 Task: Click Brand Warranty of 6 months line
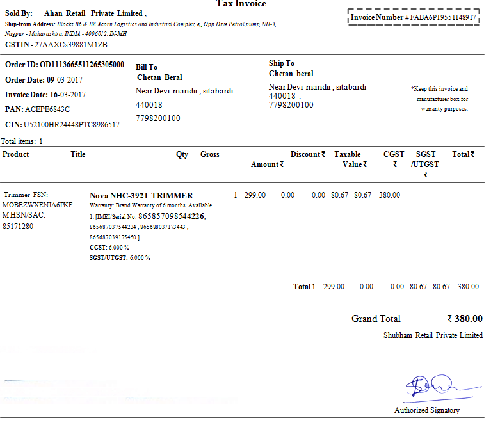click(150, 205)
